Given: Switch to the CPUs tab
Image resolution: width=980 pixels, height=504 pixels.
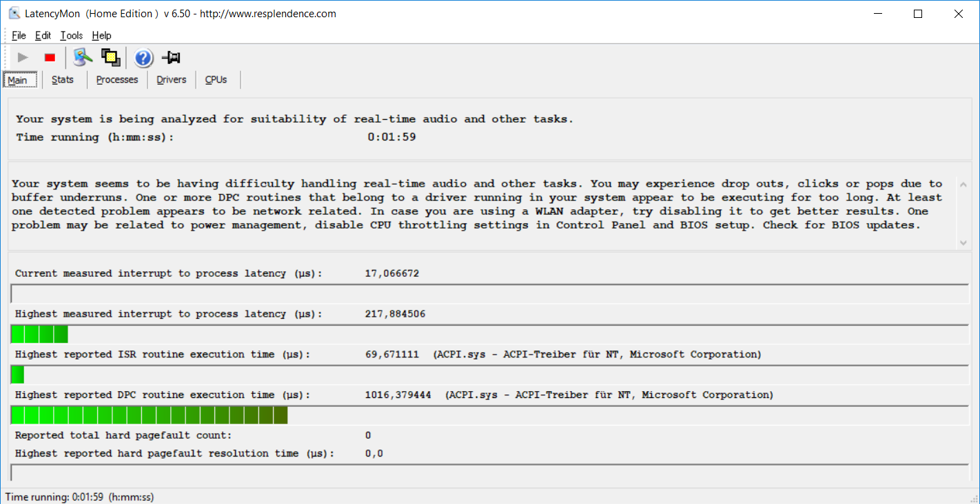Looking at the screenshot, I should tap(216, 80).
